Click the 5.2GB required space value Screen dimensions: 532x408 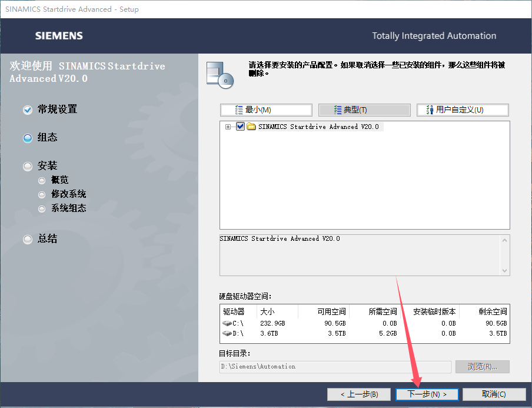pyautogui.click(x=388, y=333)
